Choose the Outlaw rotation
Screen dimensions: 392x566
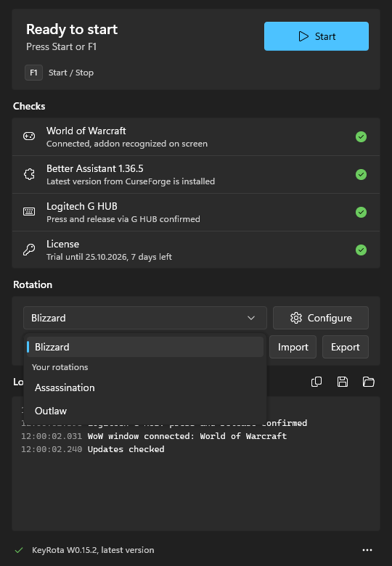tap(145, 411)
